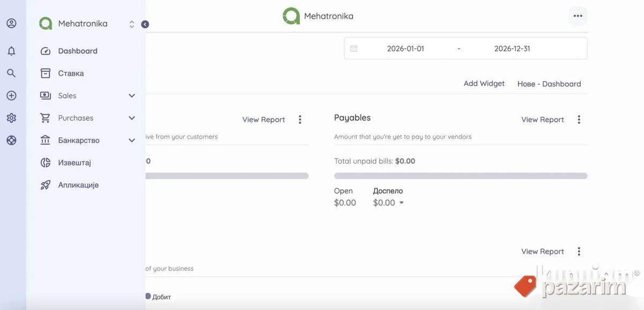Expand the Банкарство submenu chevron
Image resolution: width=644 pixels, height=310 pixels.
pyautogui.click(x=132, y=140)
